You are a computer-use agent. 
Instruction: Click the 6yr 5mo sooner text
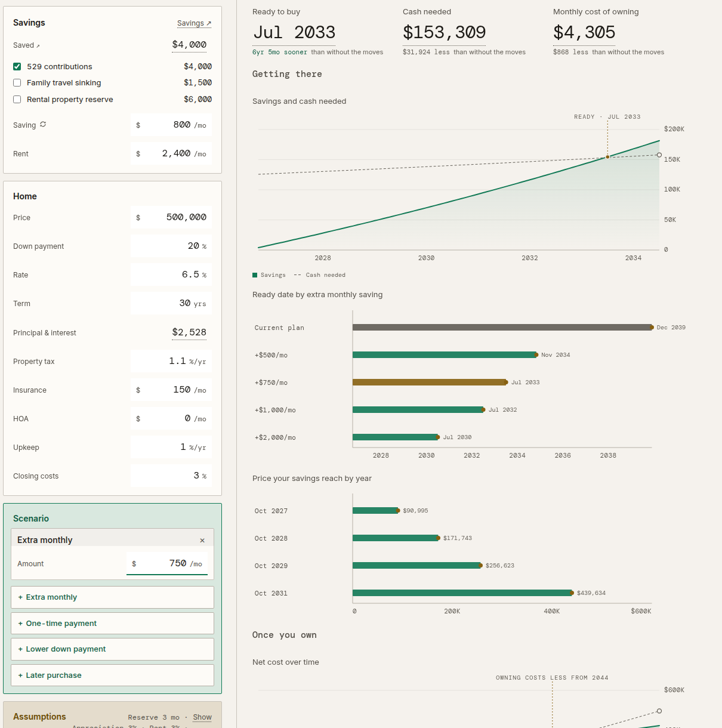pos(280,53)
